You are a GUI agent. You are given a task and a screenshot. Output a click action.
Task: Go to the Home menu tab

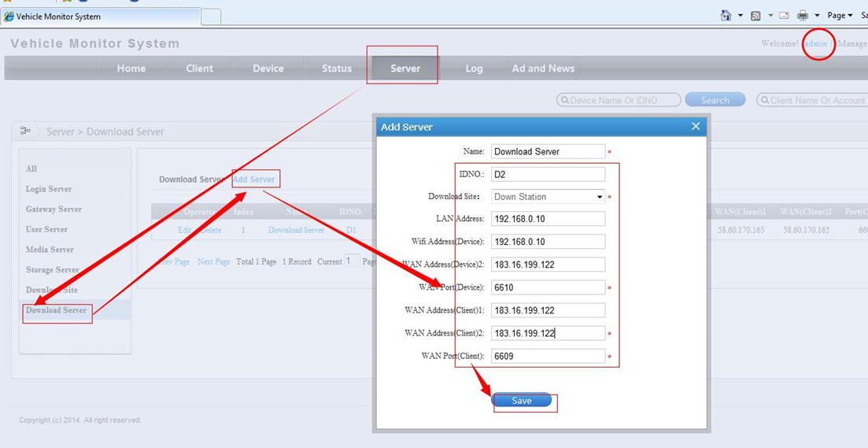[131, 68]
